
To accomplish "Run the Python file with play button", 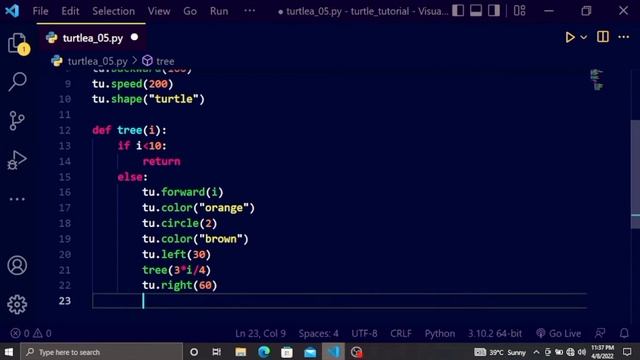I will click(570, 37).
